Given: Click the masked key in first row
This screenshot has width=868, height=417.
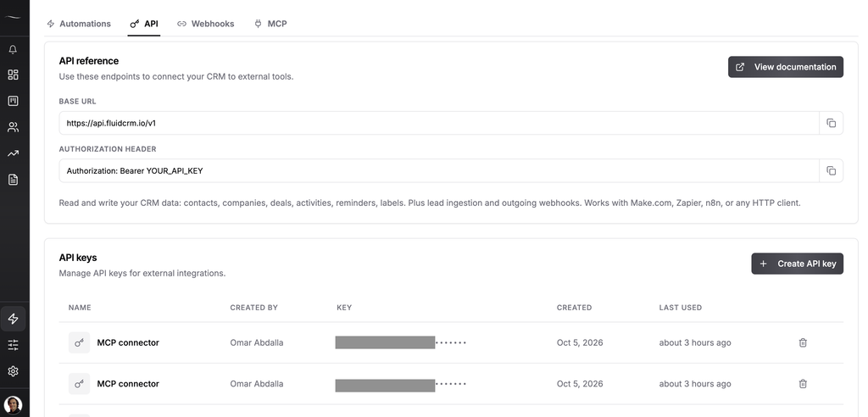Looking at the screenshot, I should [x=401, y=342].
